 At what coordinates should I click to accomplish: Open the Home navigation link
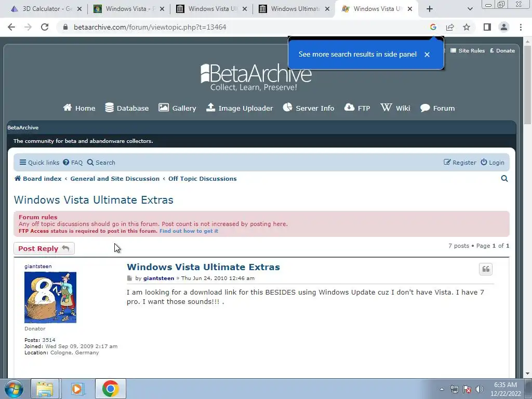coord(79,108)
